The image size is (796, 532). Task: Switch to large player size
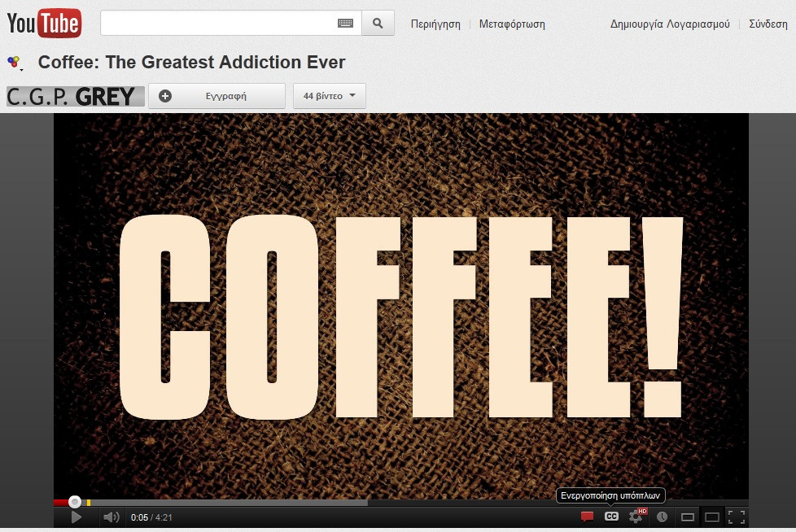pos(712,517)
